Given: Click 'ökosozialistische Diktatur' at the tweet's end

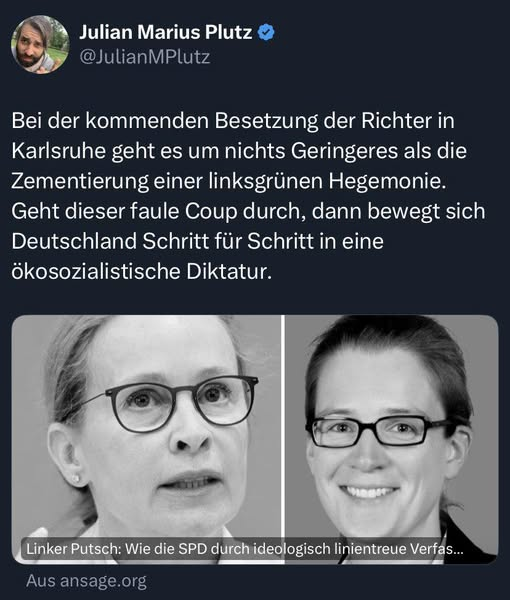Looking at the screenshot, I should 142,272.
